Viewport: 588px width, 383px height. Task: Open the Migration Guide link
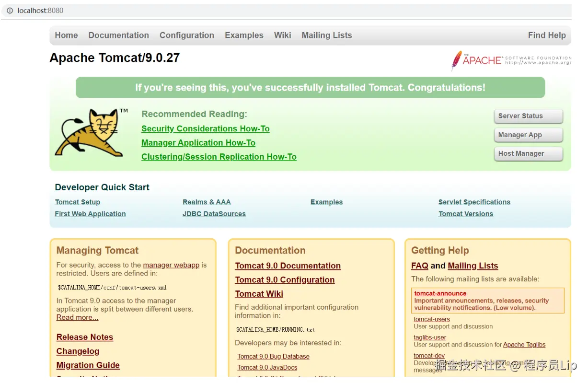(88, 365)
